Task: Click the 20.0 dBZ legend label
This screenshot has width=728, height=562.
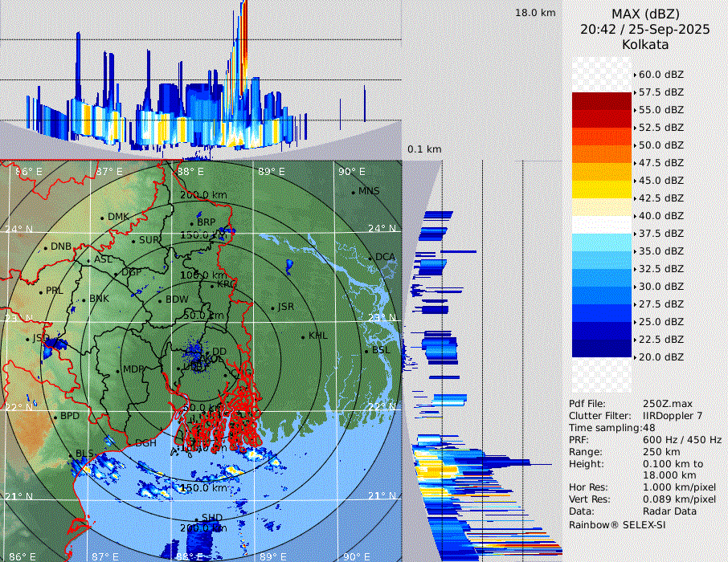Action: 661,357
